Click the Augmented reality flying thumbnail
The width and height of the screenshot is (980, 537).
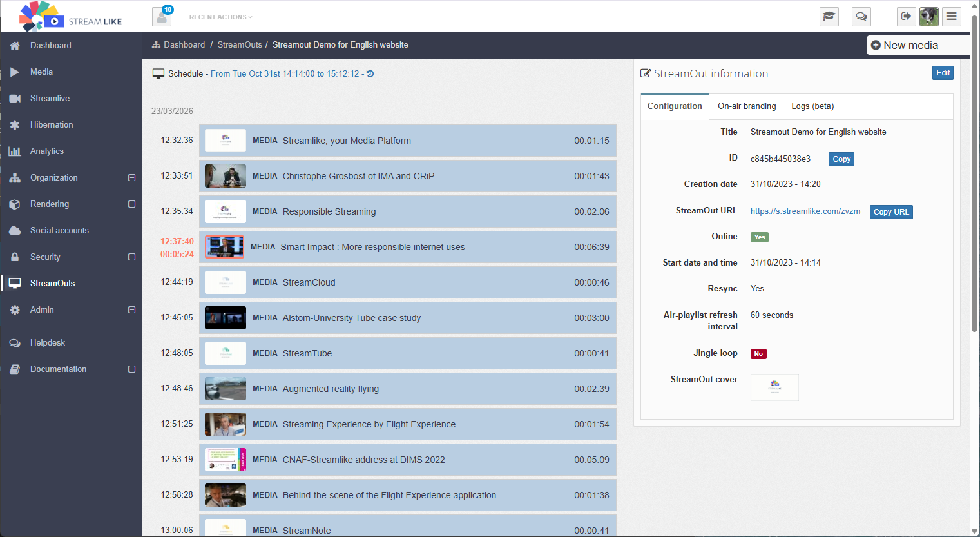[226, 389]
